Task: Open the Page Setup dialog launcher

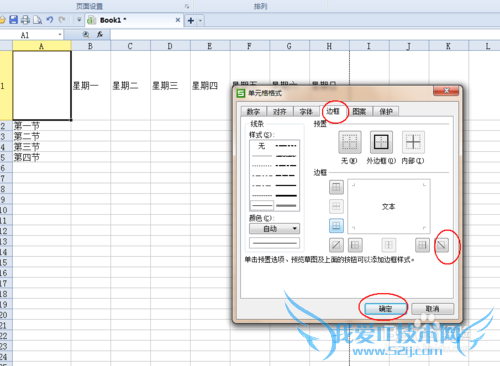Action: click(x=187, y=6)
